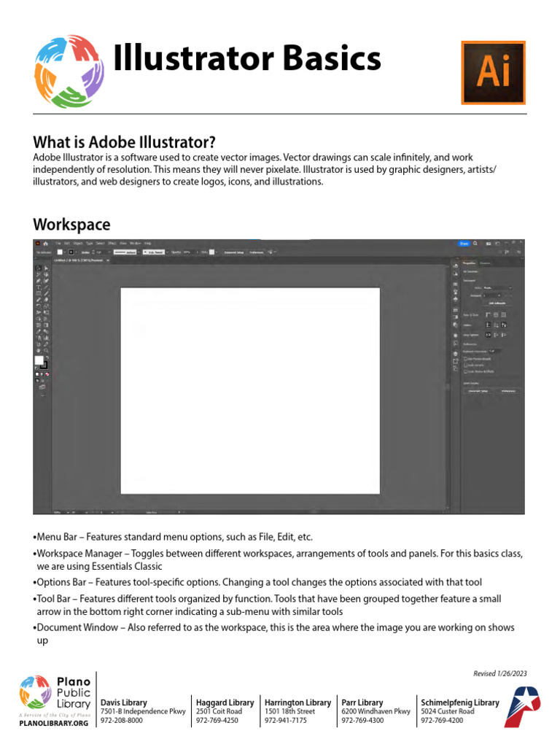The image size is (560, 747).
Task: Select the Pen tool
Action: (39, 281)
